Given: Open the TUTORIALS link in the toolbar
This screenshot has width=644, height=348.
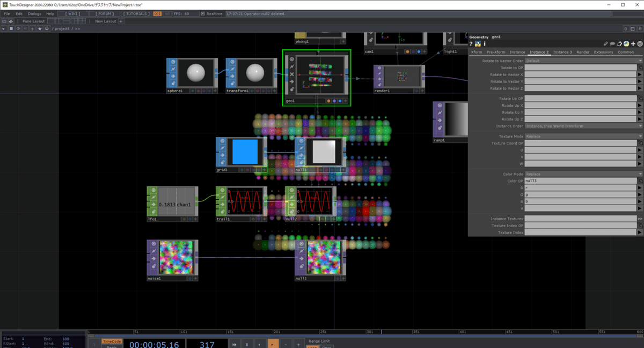Looking at the screenshot, I should (x=136, y=13).
